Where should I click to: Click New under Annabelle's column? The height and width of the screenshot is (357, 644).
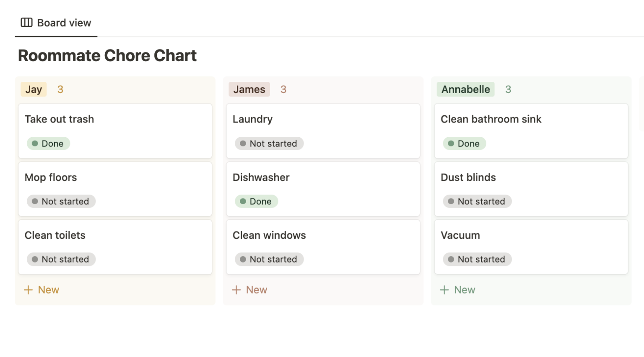tap(465, 290)
